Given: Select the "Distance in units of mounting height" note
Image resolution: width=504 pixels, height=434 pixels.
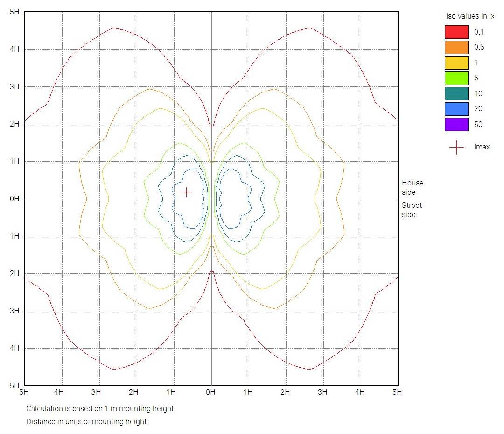Looking at the screenshot, I should point(87,421).
